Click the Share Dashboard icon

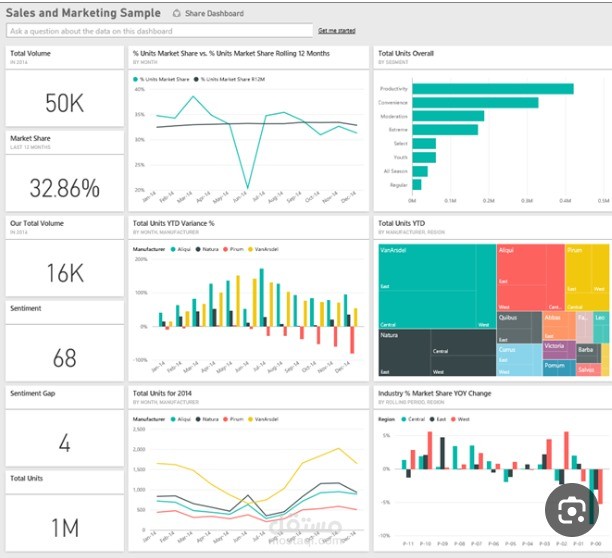tap(176, 13)
